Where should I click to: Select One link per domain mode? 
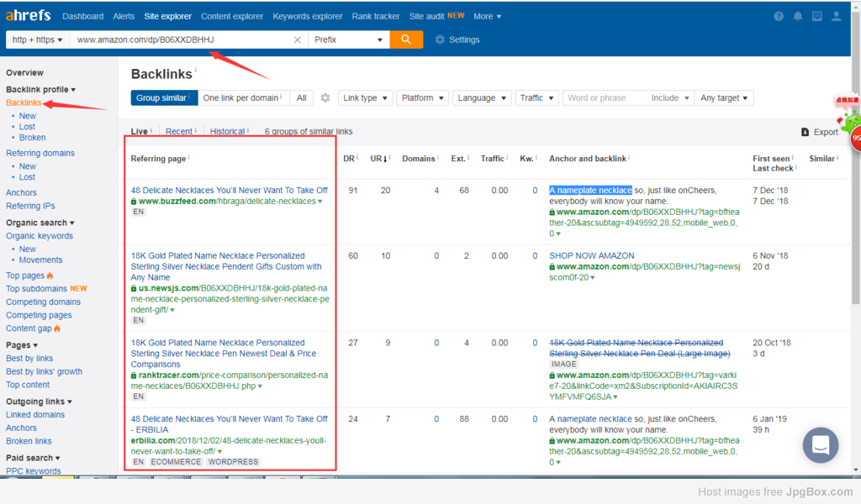243,97
